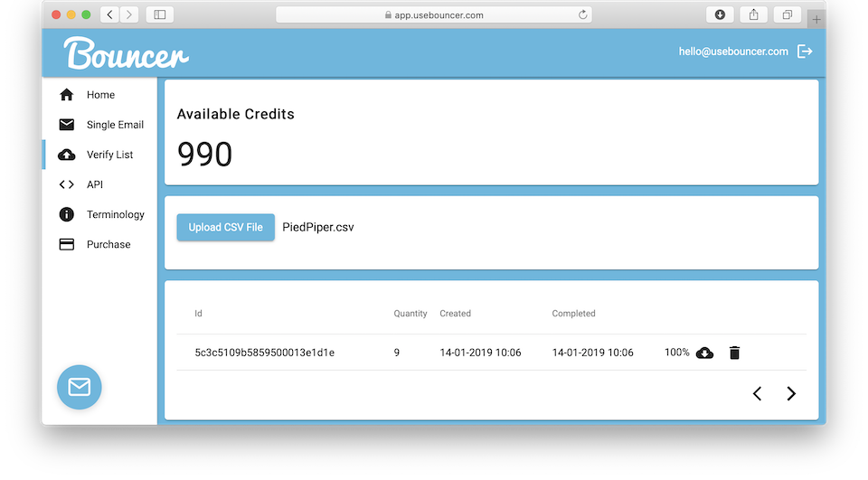Click the API code brackets icon
Viewport: 868px width, 480px height.
(66, 184)
